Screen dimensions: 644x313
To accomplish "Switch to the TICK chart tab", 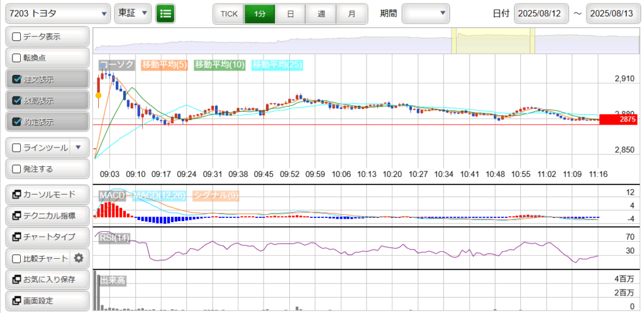I will 229,14.
